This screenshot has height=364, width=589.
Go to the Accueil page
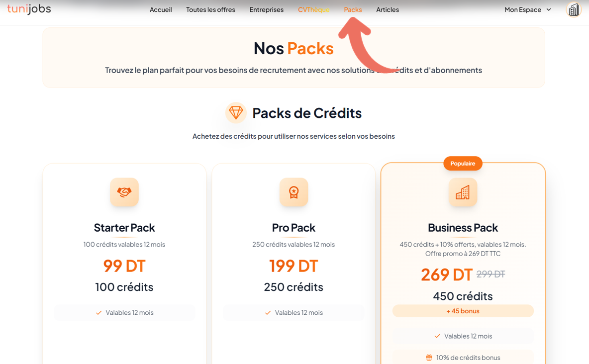point(161,9)
